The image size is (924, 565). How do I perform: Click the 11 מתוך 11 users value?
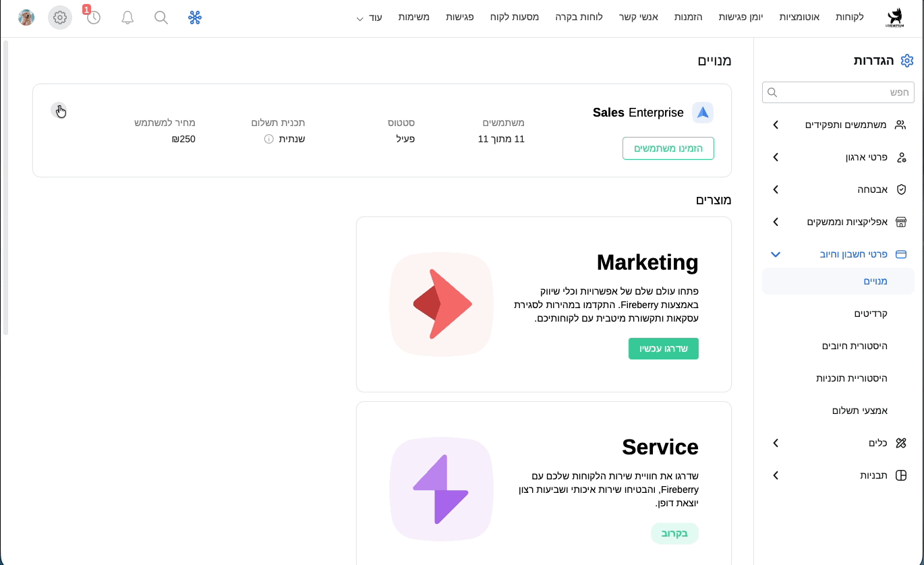tap(501, 139)
